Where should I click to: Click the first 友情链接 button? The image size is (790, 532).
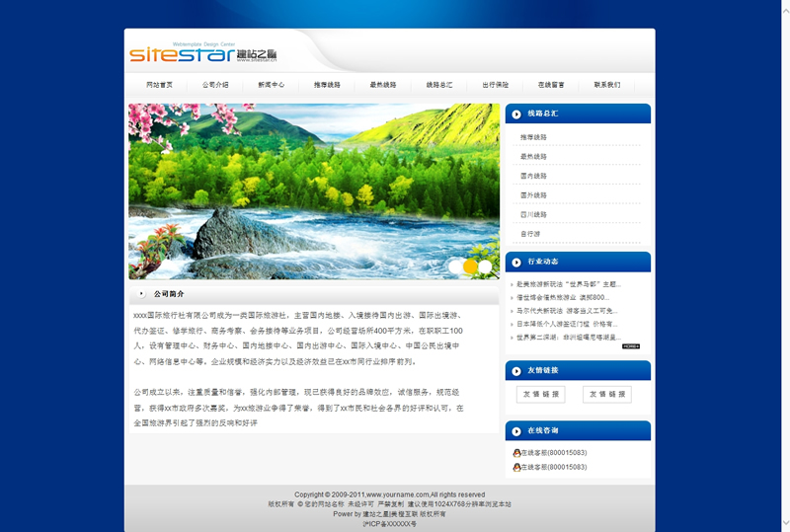[541, 394]
